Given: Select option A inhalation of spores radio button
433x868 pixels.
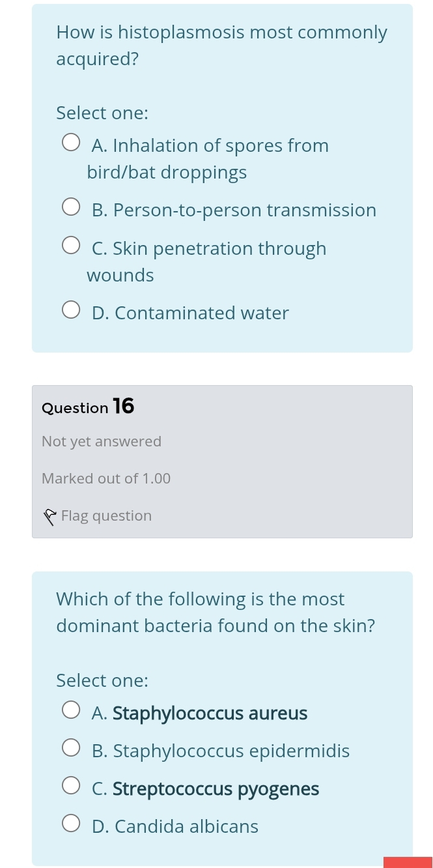Looking at the screenshot, I should 71,143.
